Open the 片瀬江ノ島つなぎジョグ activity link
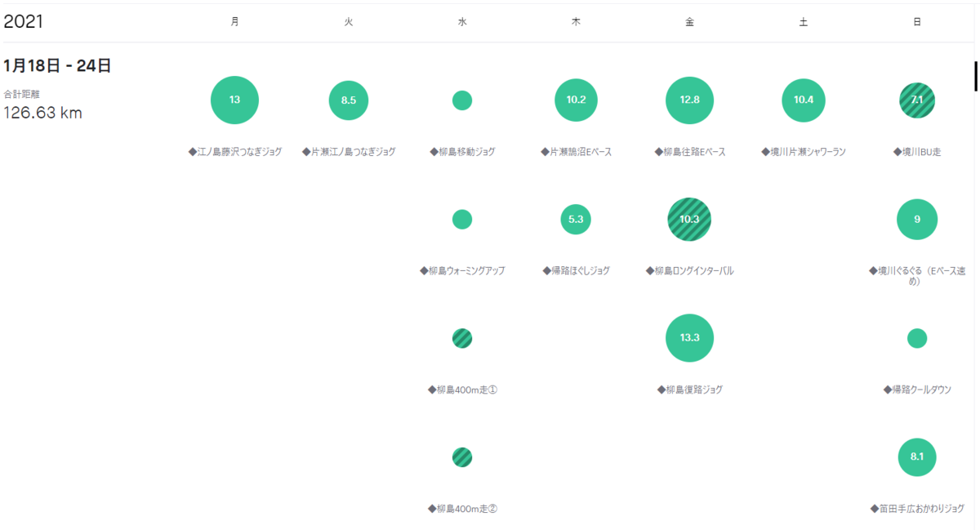Image resolution: width=980 pixels, height=530 pixels. click(349, 152)
